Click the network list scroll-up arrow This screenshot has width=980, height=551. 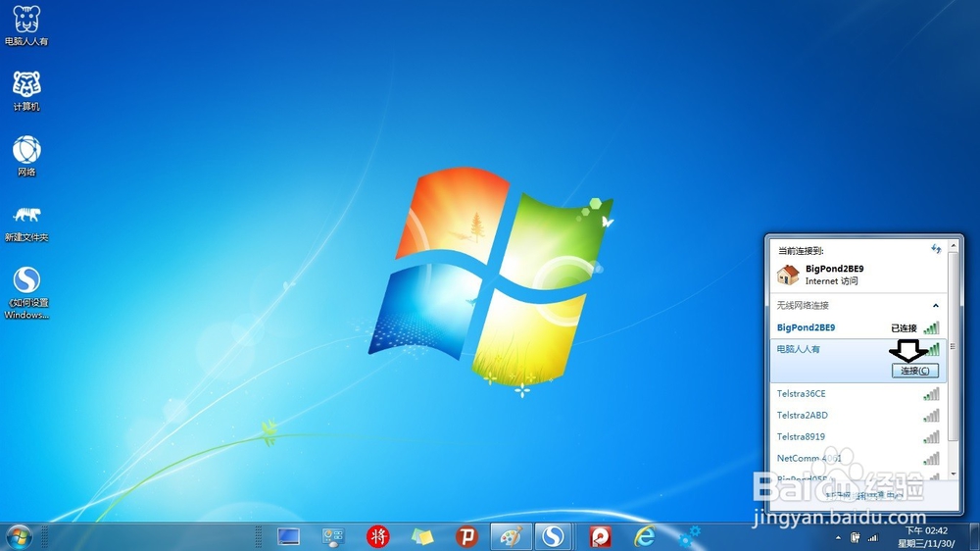[x=954, y=246]
